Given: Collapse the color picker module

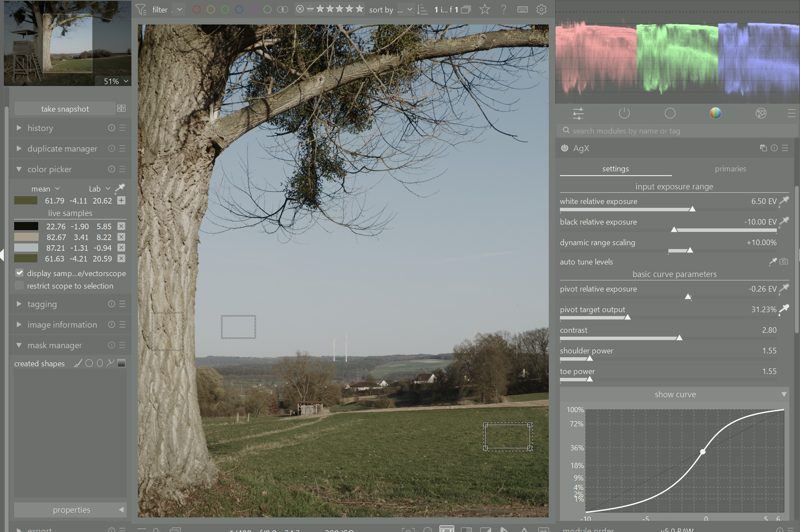Looking at the screenshot, I should pyautogui.click(x=19, y=169).
